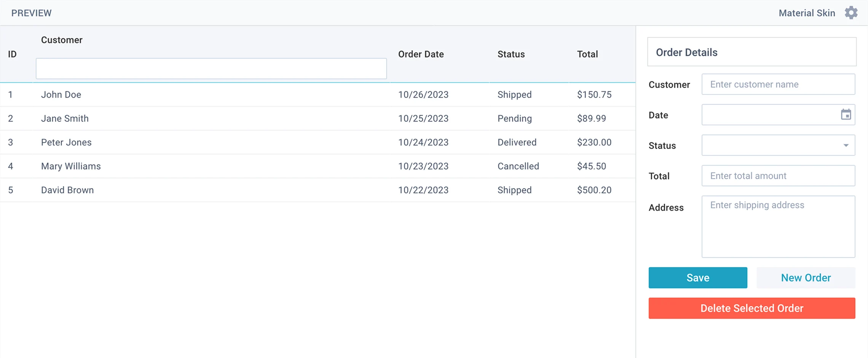Click the Enter total amount field
868x358 pixels.
778,176
